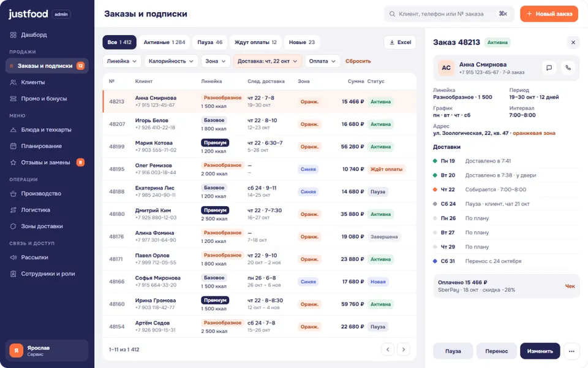Viewport: 588px width, 368px height.
Task: Open order 48199 of Мария Котова
Action: tap(260, 147)
